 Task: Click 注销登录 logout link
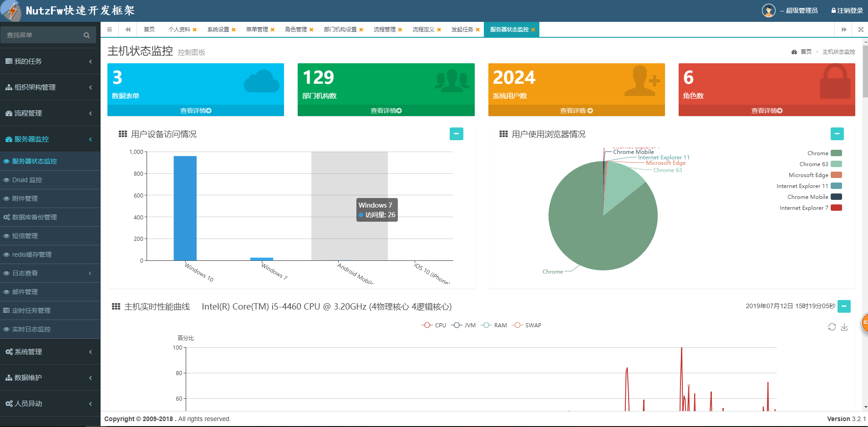847,10
